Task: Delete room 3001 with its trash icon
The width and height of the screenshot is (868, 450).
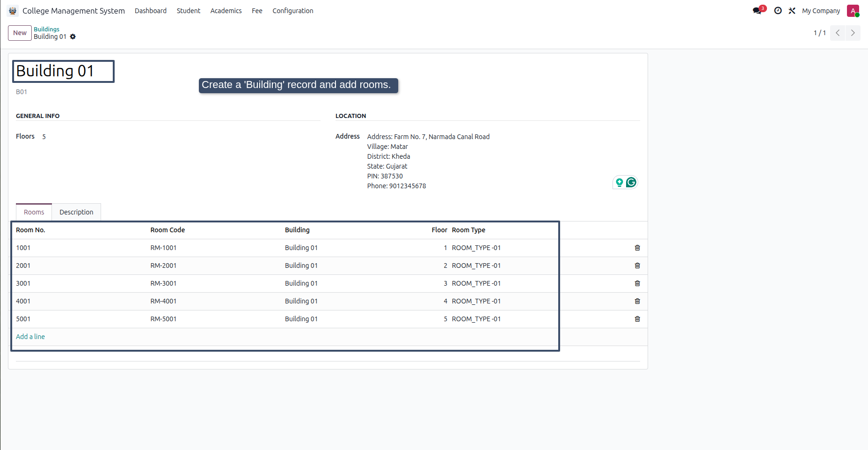Action: [x=637, y=283]
